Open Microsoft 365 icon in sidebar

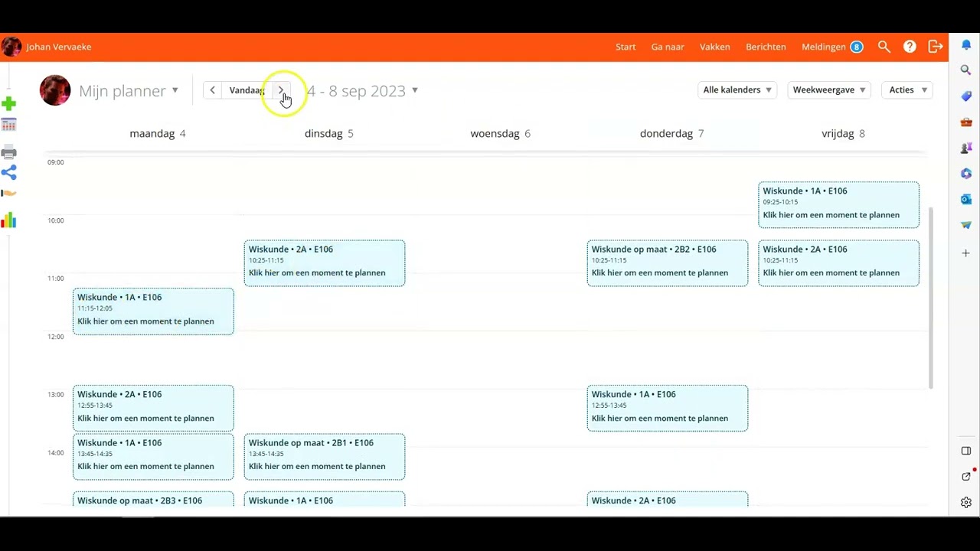point(966,174)
